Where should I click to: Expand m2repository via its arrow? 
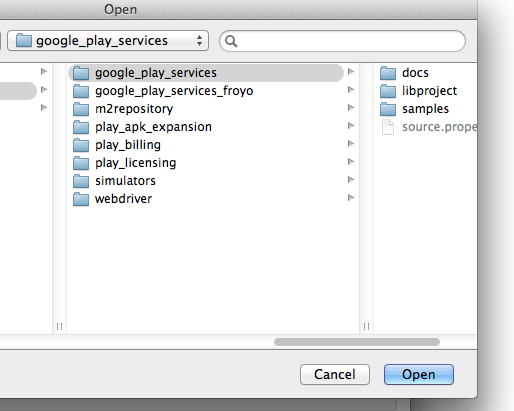click(x=351, y=108)
